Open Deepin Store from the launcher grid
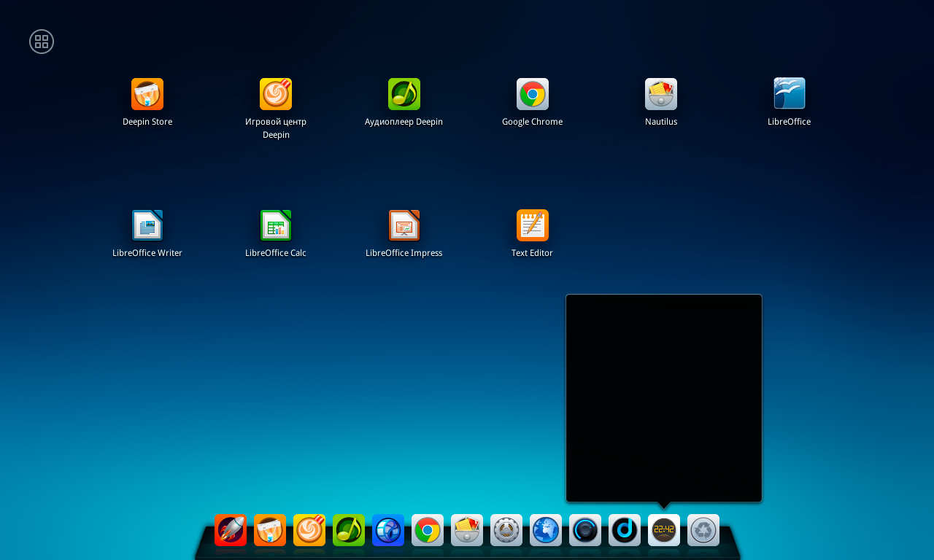This screenshot has height=560, width=934. (x=147, y=95)
